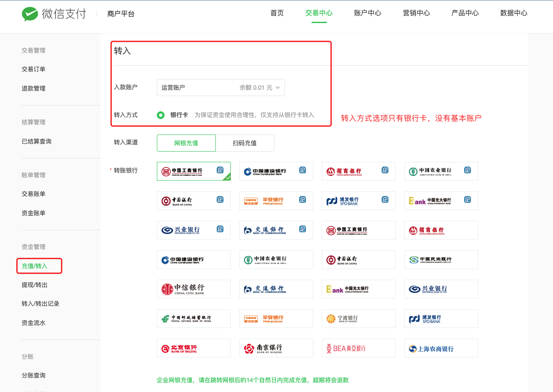Pick personal 中国银行 without 企 badge
The height and width of the screenshot is (392, 553).
tap(359, 260)
